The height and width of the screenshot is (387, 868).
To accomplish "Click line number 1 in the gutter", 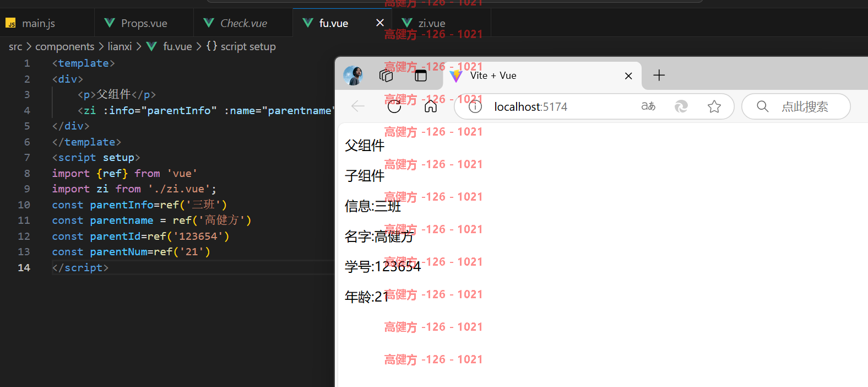I will tap(27, 63).
